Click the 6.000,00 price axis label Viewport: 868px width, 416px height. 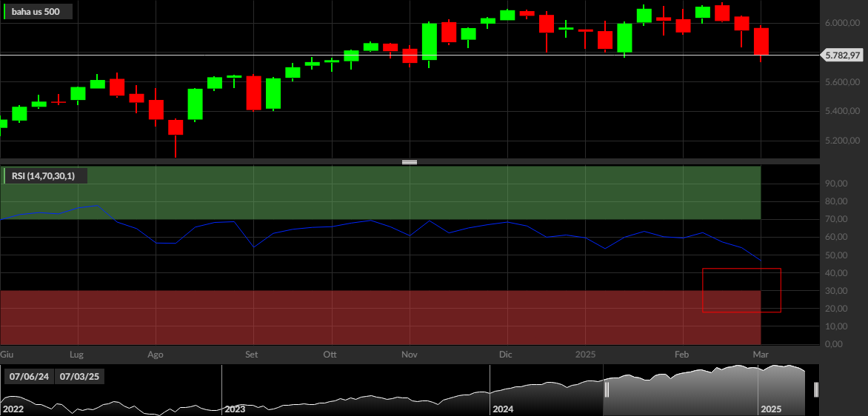pos(843,23)
